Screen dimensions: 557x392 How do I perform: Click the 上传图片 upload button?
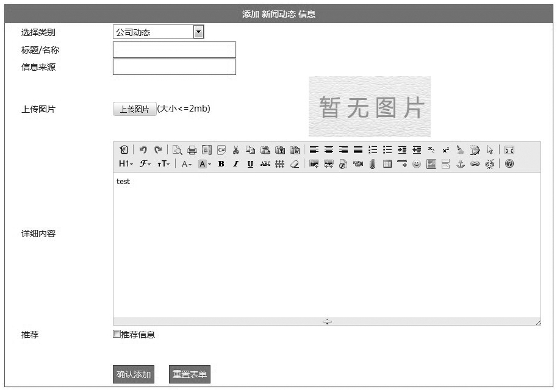(x=135, y=109)
